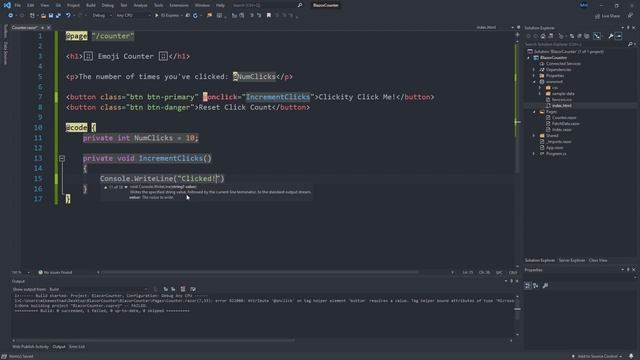
Task: Open the File menu
Action: click(x=17, y=5)
